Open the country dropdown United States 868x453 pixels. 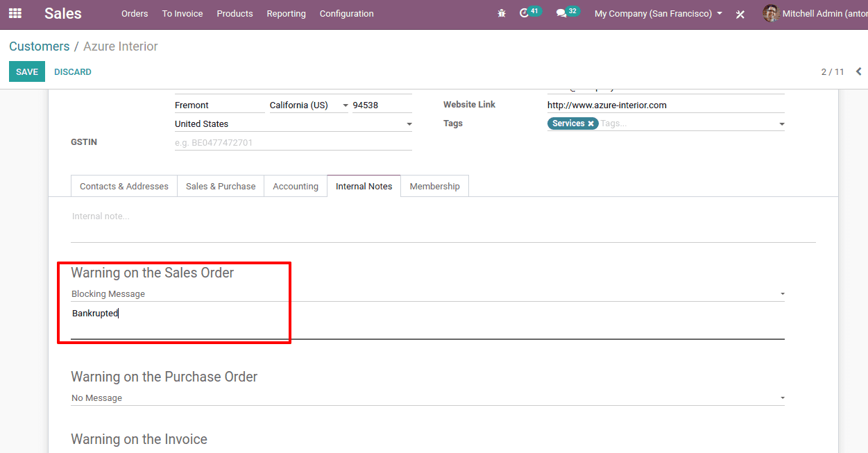293,124
